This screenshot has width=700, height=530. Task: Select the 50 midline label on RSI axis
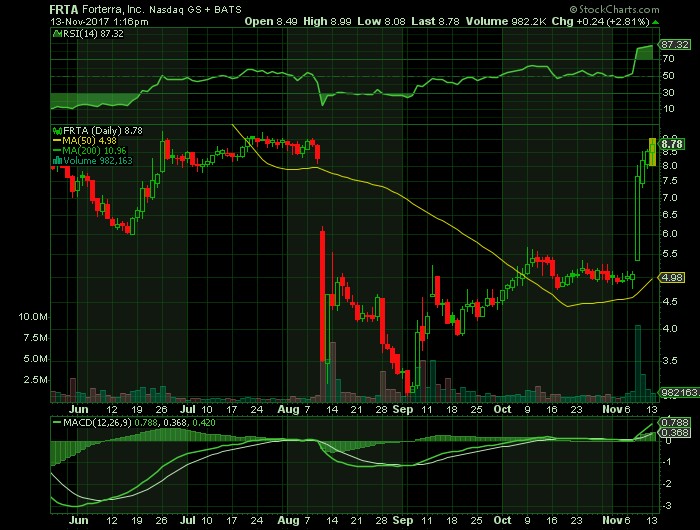pos(668,75)
